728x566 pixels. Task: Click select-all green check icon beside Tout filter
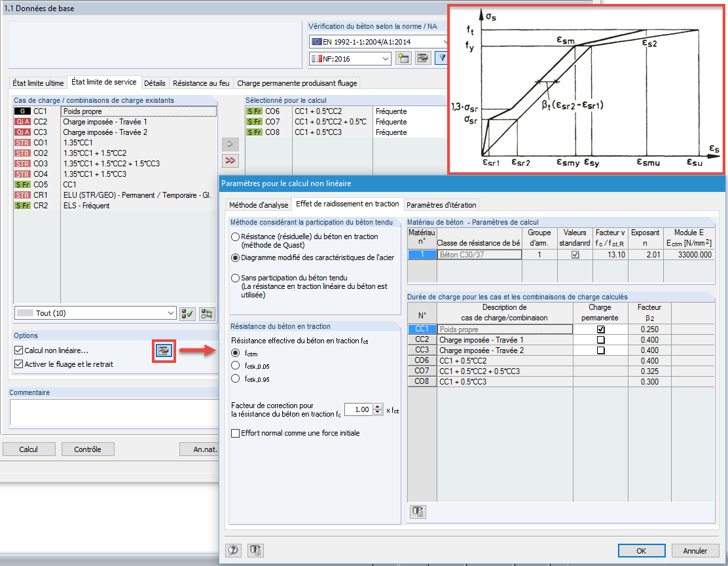(x=188, y=314)
